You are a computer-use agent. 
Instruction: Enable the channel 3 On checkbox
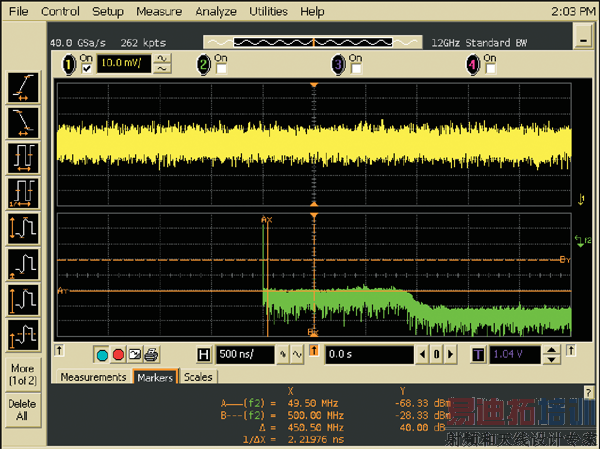pos(356,69)
